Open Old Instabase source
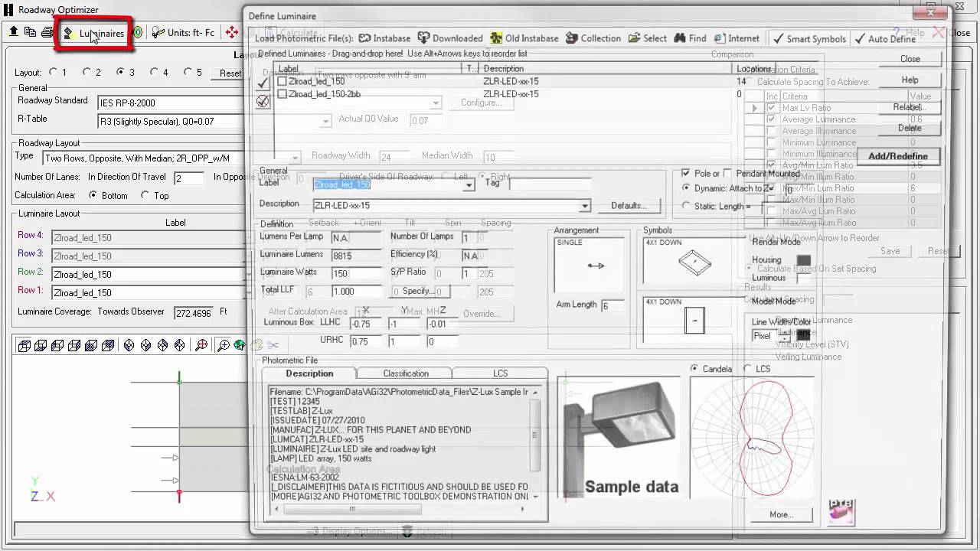 pos(524,38)
